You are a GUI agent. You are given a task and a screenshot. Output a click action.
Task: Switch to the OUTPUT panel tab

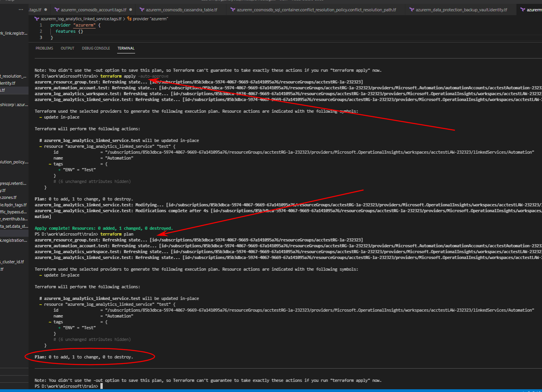[67, 48]
